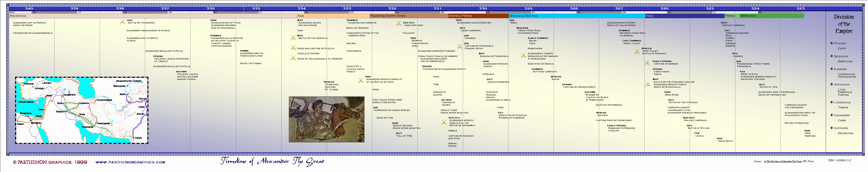Select battle icon for Siege of Halicarnassus
The width and height of the screenshot is (868, 172).
(294, 58)
